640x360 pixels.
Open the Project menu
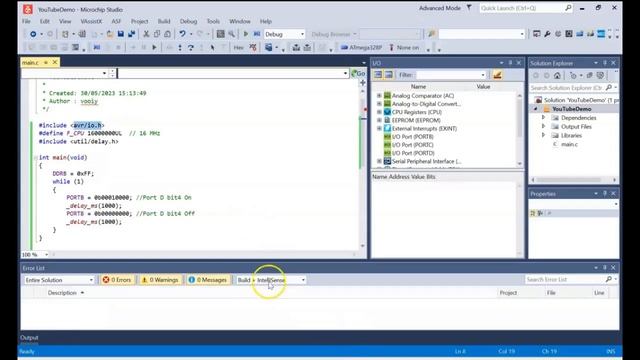click(140, 21)
